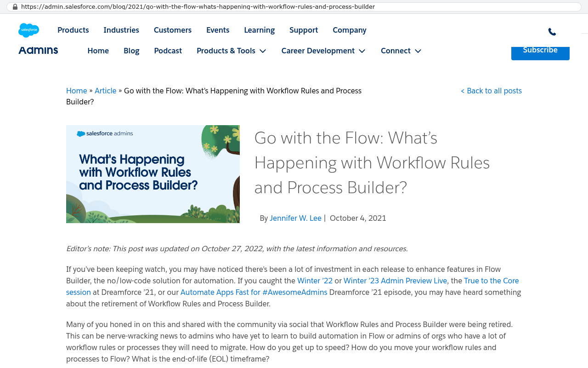Click the browser URL address field
The height and width of the screenshot is (368, 588).
point(294,6)
